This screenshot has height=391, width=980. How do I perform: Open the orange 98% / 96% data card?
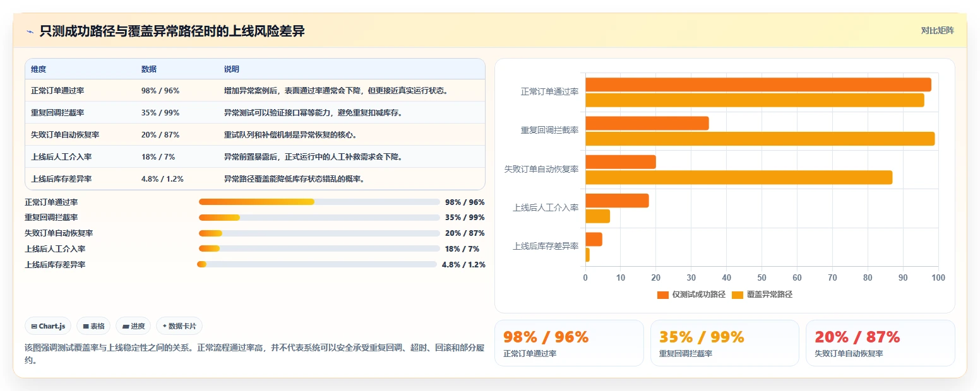569,343
